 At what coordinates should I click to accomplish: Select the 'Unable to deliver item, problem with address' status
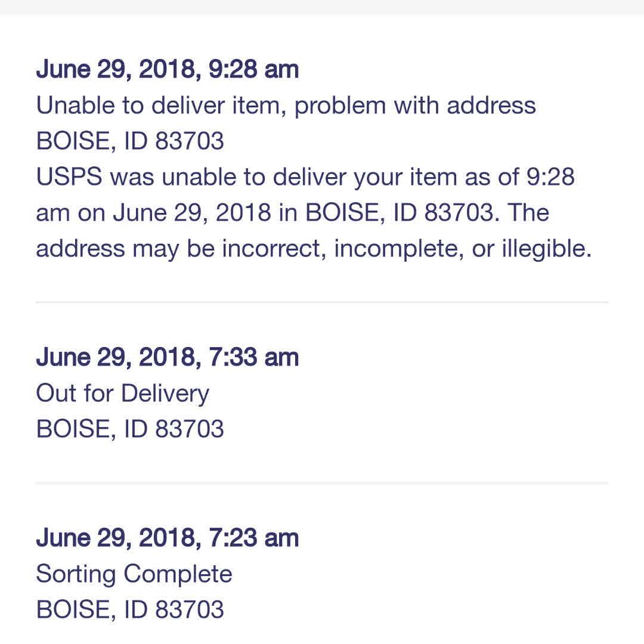(x=286, y=106)
